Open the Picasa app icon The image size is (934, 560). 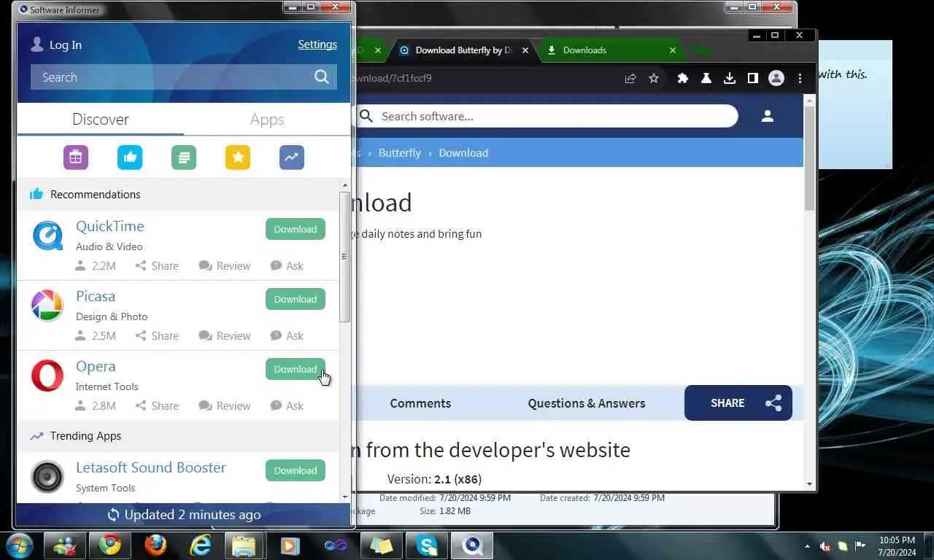[47, 306]
